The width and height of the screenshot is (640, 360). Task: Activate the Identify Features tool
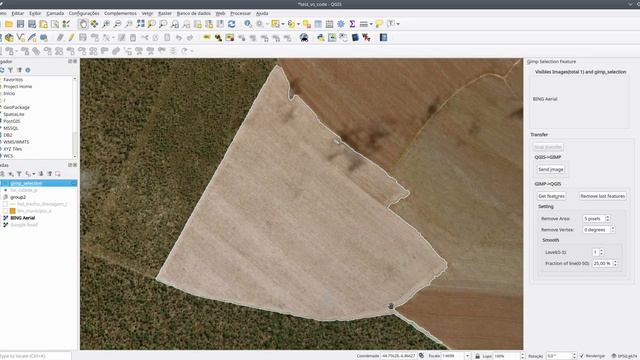(248, 24)
